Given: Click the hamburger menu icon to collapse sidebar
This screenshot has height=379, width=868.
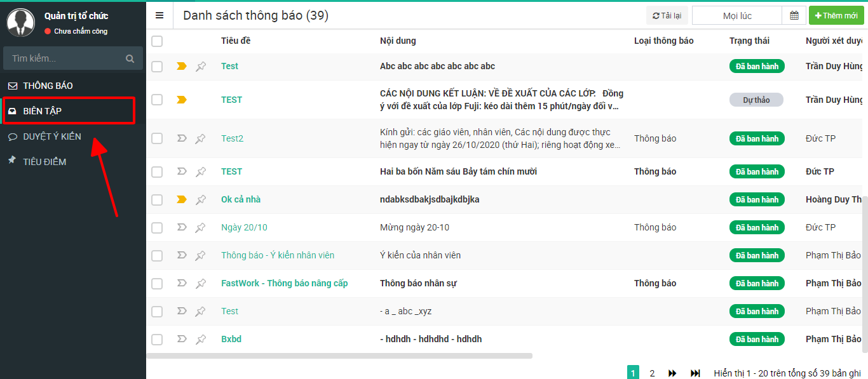Looking at the screenshot, I should [159, 16].
